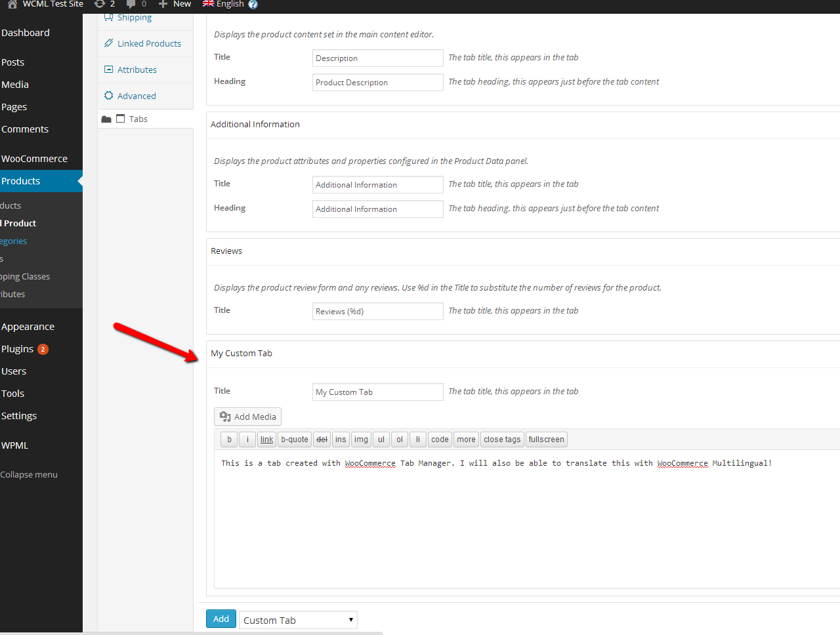Click the folder icon beside Tabs
This screenshot has width=840, height=635.
106,119
